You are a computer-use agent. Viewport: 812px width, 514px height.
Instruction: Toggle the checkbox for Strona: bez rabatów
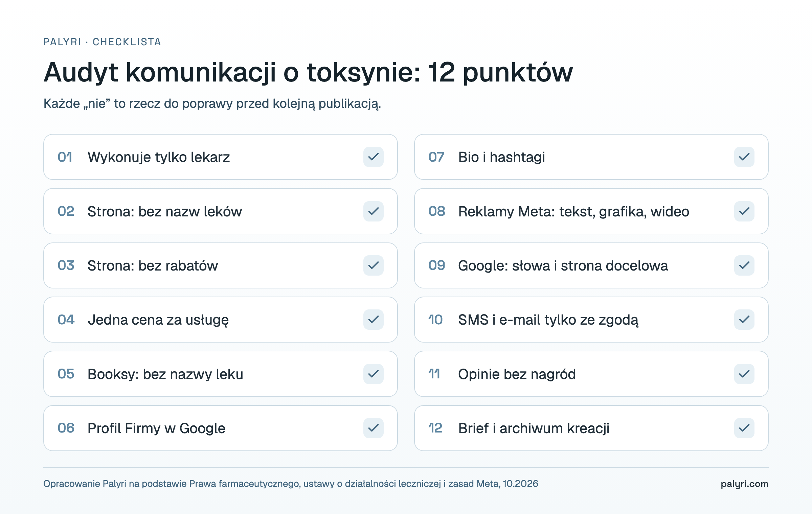tap(373, 265)
